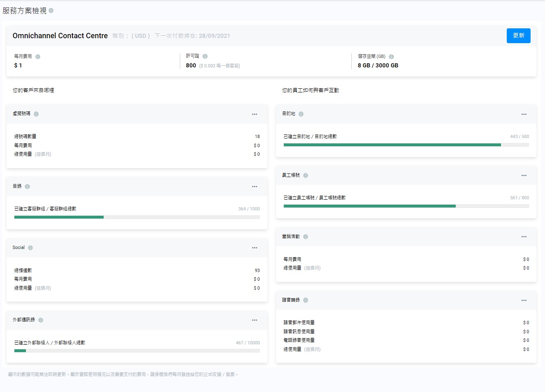Click the 客服群組 364 / 1000 progress bar

[137, 217]
